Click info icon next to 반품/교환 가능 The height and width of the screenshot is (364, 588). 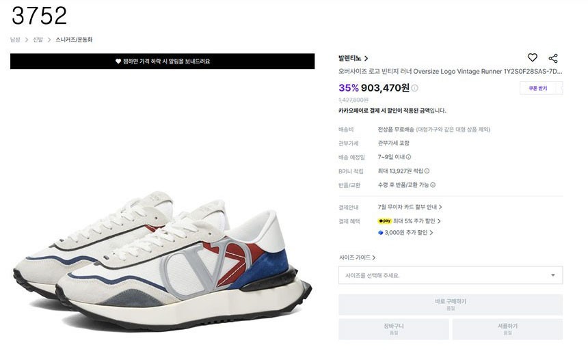[433, 185]
